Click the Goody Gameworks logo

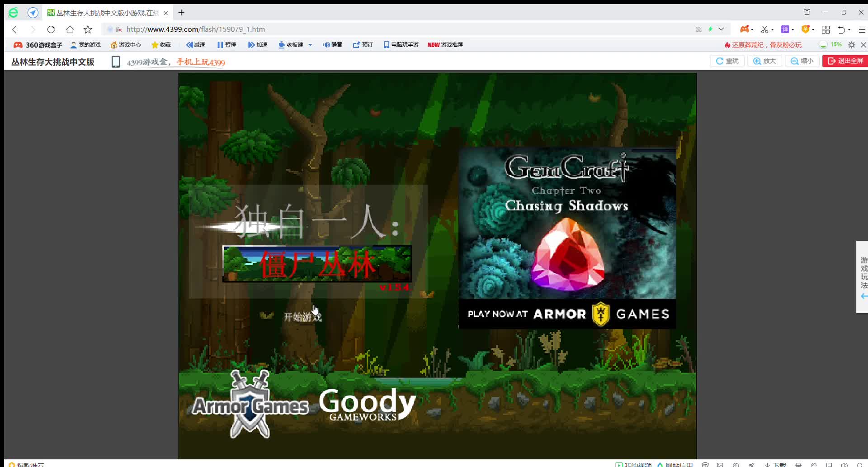click(x=367, y=404)
